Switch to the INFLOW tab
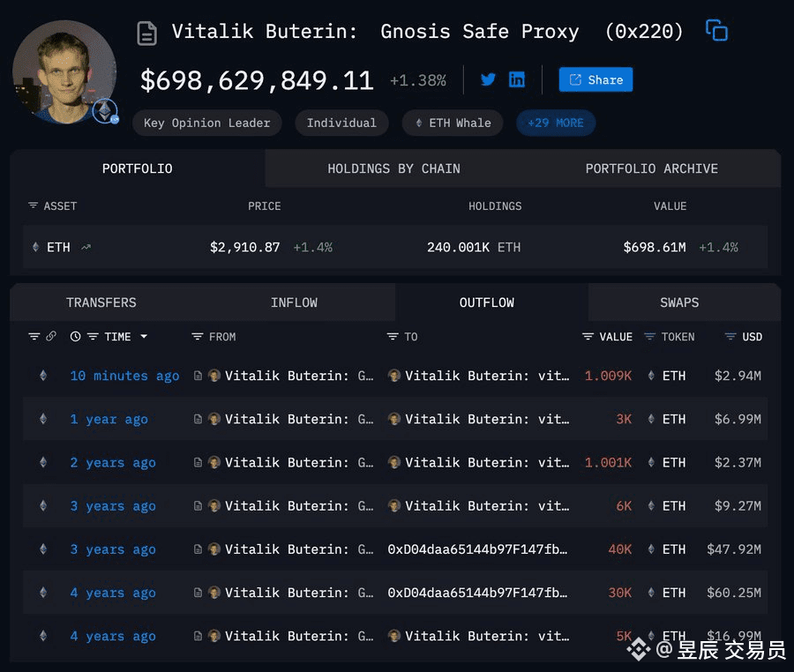The width and height of the screenshot is (794, 672). pyautogui.click(x=294, y=302)
